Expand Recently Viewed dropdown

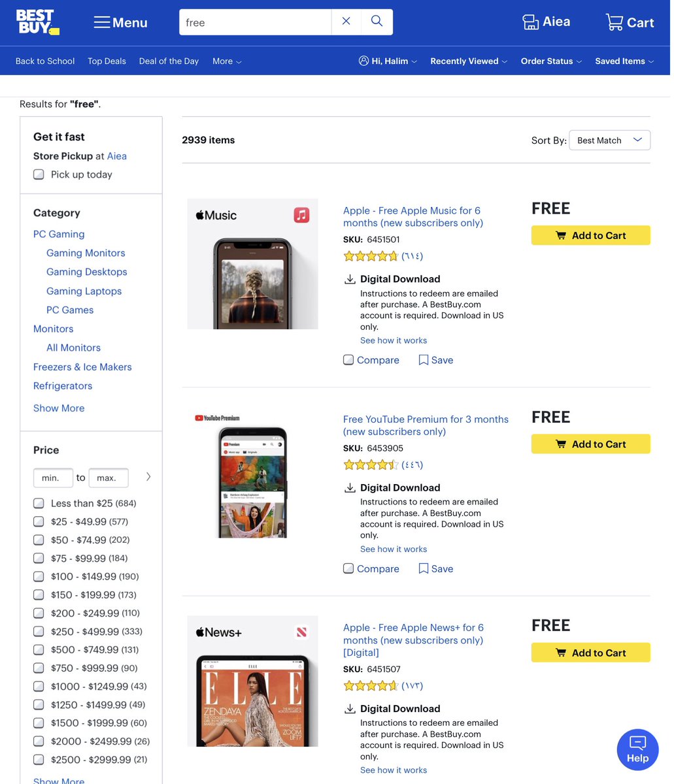pos(469,61)
